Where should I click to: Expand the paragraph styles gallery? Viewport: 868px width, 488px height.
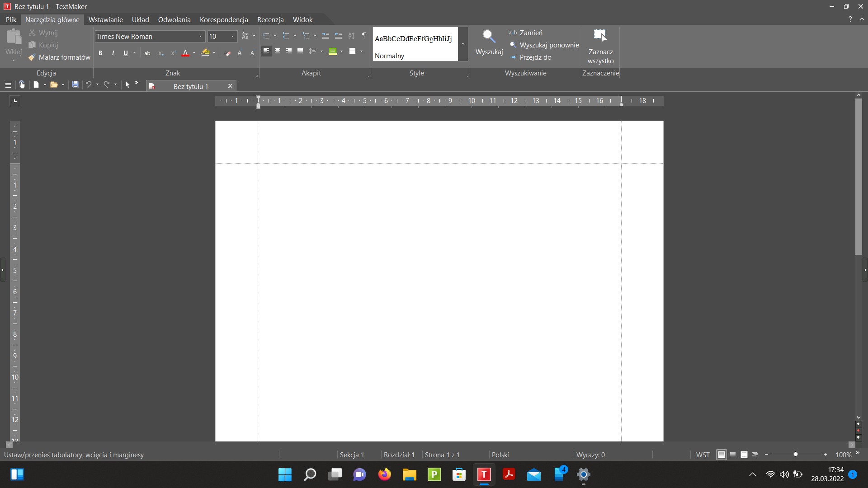(x=463, y=44)
